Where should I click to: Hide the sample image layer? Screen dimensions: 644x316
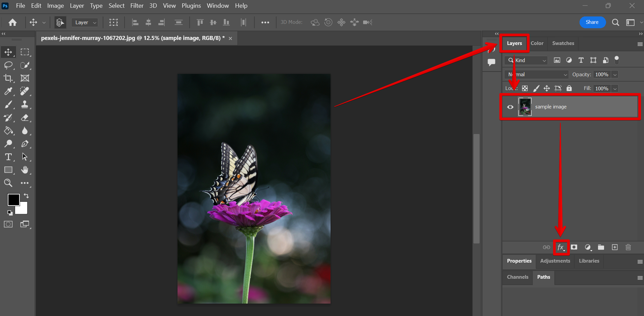pyautogui.click(x=510, y=107)
